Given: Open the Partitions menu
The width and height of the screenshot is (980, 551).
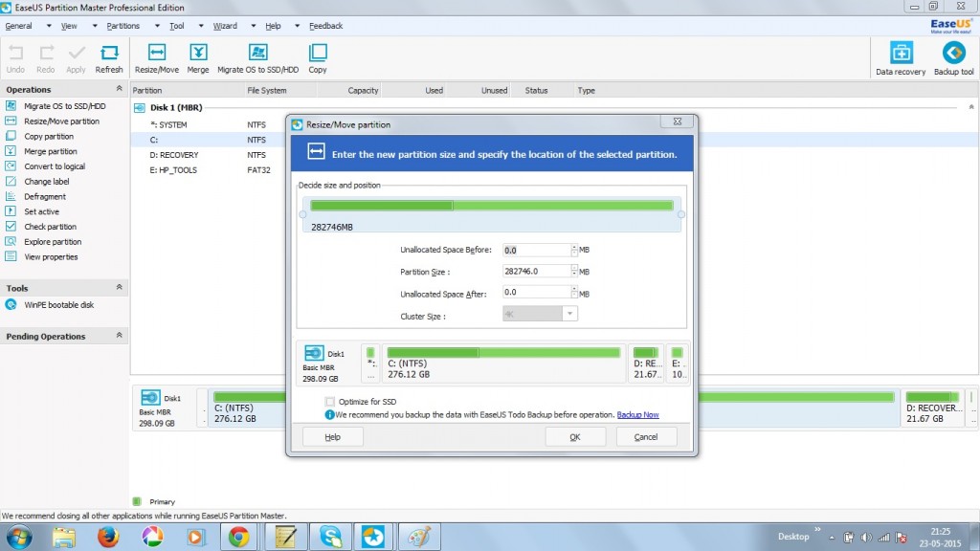Looking at the screenshot, I should [123, 26].
